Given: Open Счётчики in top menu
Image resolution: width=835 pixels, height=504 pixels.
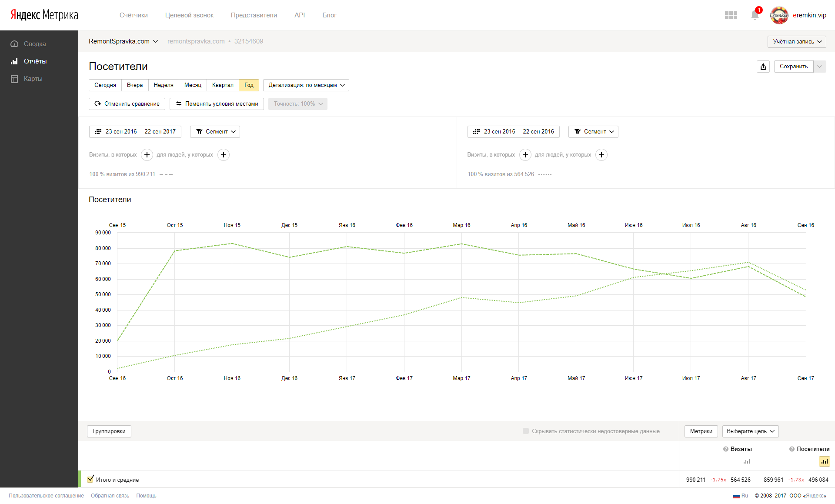Looking at the screenshot, I should click(134, 15).
